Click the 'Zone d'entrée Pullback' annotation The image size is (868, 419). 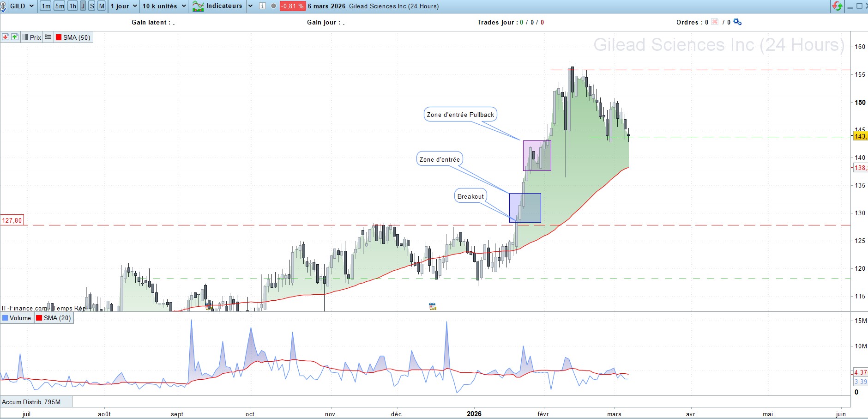460,115
